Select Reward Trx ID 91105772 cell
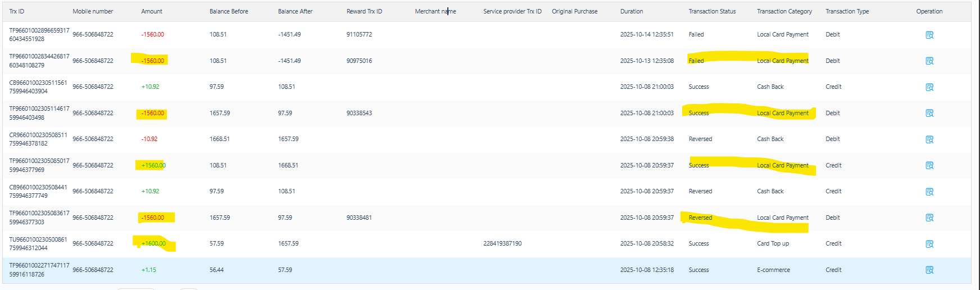 click(x=359, y=34)
